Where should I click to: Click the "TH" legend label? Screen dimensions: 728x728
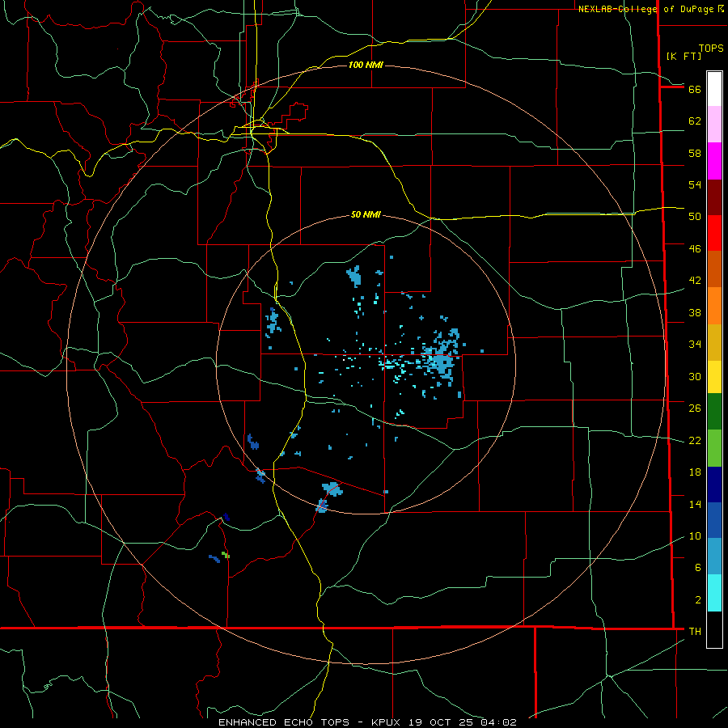point(695,632)
